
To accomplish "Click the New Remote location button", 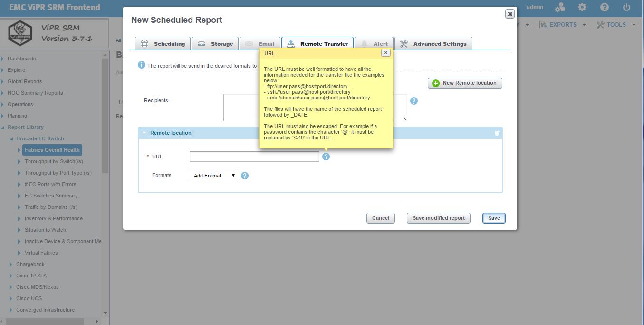I will click(x=465, y=83).
